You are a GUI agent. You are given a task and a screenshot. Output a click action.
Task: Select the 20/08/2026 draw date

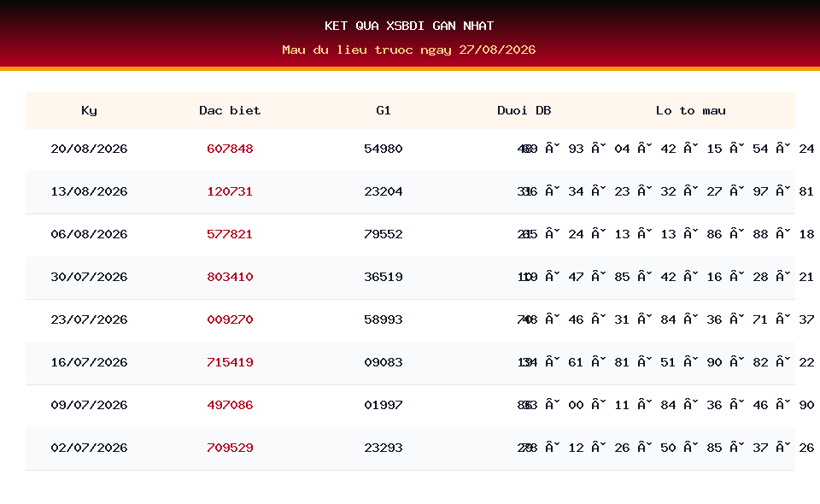tap(89, 149)
